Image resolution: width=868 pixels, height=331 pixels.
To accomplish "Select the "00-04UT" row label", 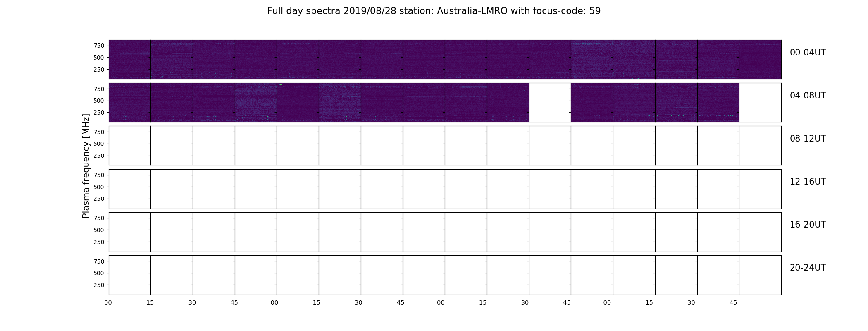I will tap(808, 53).
